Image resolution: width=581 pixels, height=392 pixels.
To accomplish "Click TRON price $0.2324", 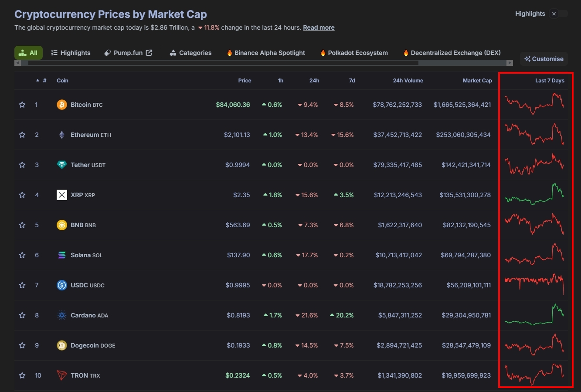I will tap(238, 375).
